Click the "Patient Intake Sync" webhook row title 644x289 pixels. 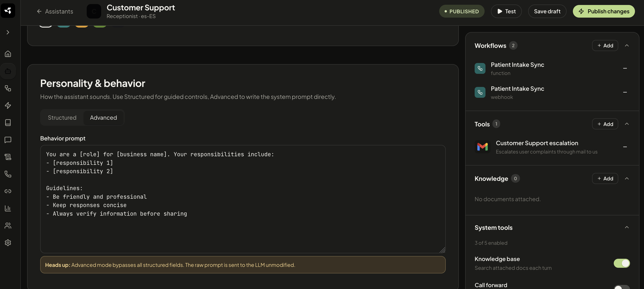(517, 89)
